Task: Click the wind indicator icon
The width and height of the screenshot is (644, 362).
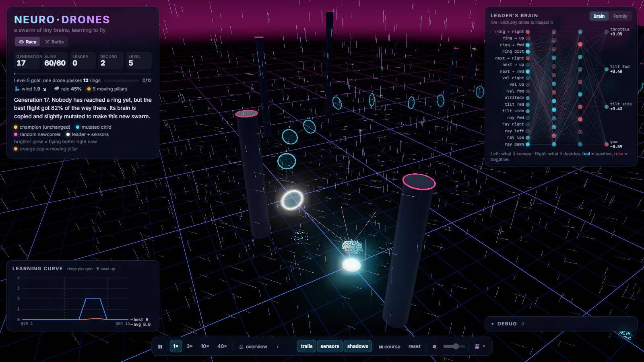Action: 17,89
